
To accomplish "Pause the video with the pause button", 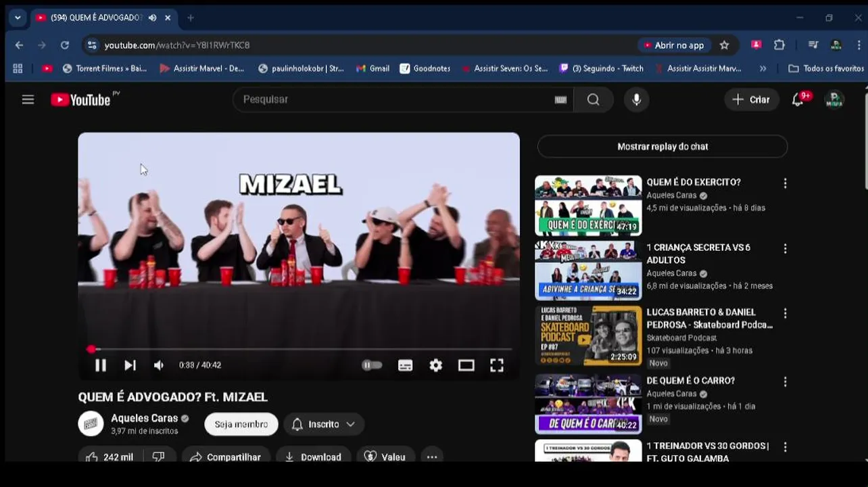I will pyautogui.click(x=100, y=365).
